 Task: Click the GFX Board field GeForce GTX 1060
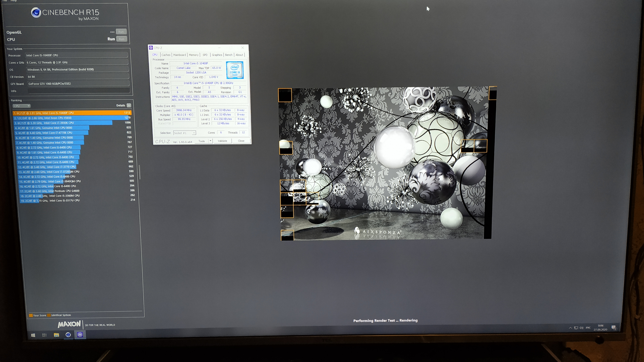pos(78,84)
